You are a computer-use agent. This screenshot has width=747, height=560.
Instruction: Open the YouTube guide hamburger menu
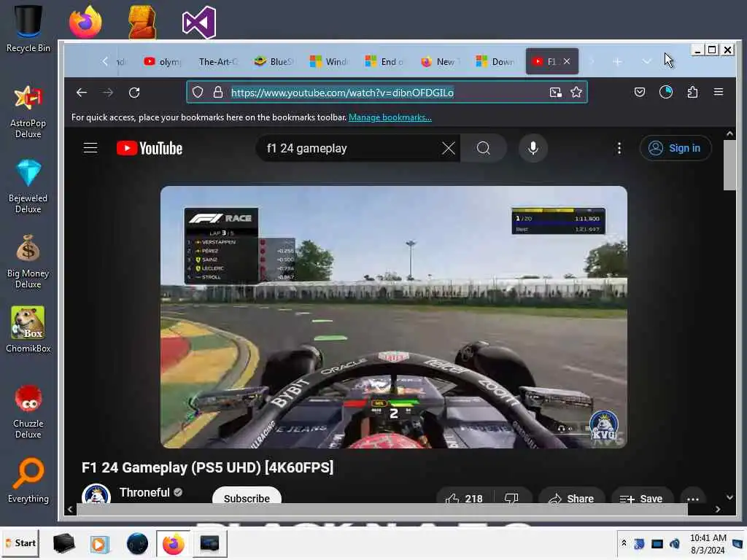[90, 148]
